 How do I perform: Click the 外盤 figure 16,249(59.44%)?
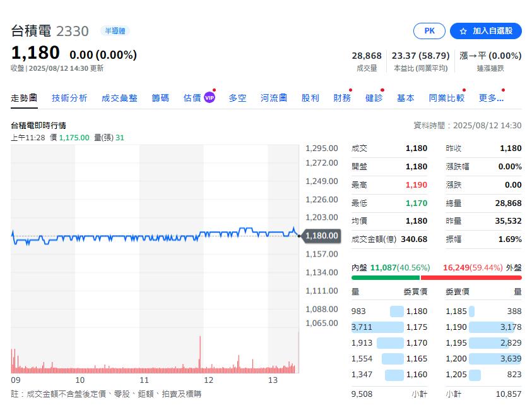473,268
